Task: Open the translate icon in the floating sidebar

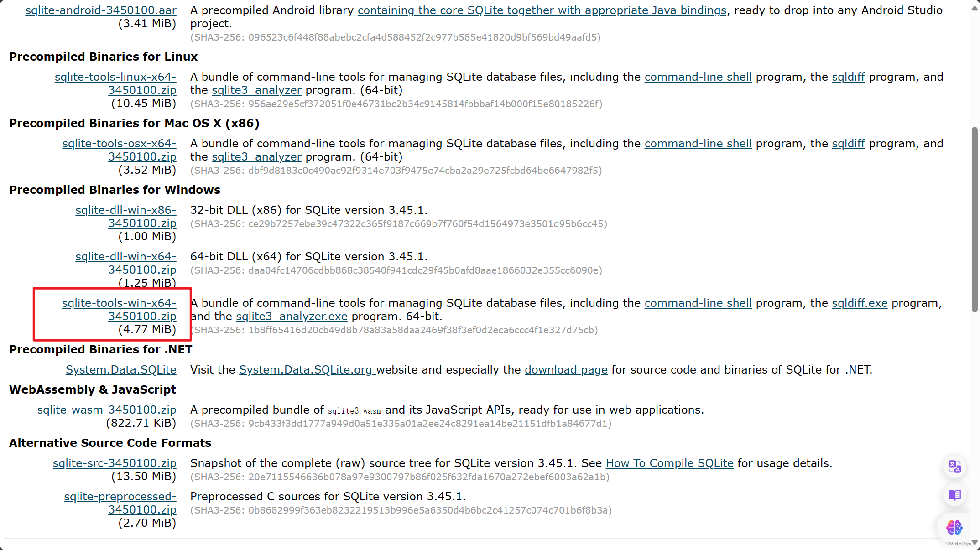Action: [x=954, y=466]
